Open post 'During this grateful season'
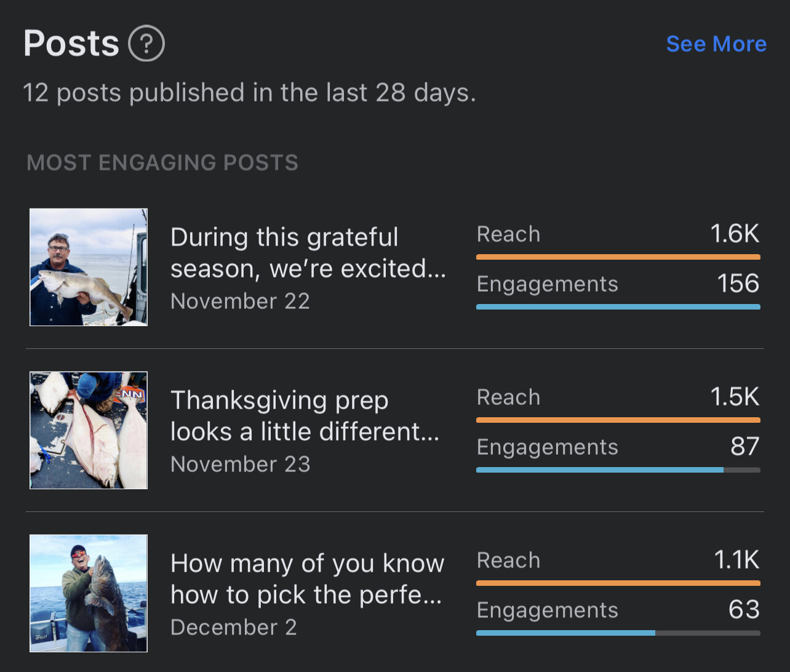Screen dimensions: 790x672 click(308, 253)
